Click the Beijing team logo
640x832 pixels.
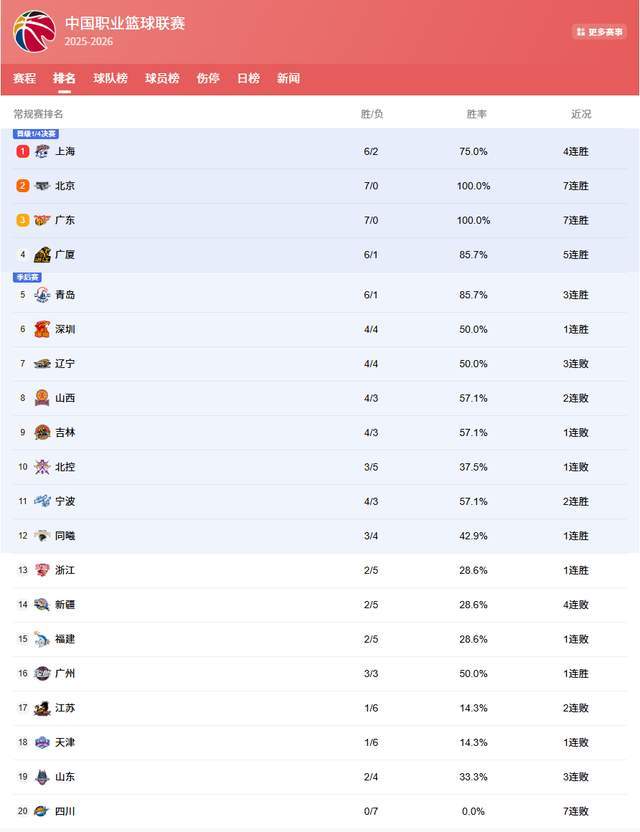coord(42,186)
